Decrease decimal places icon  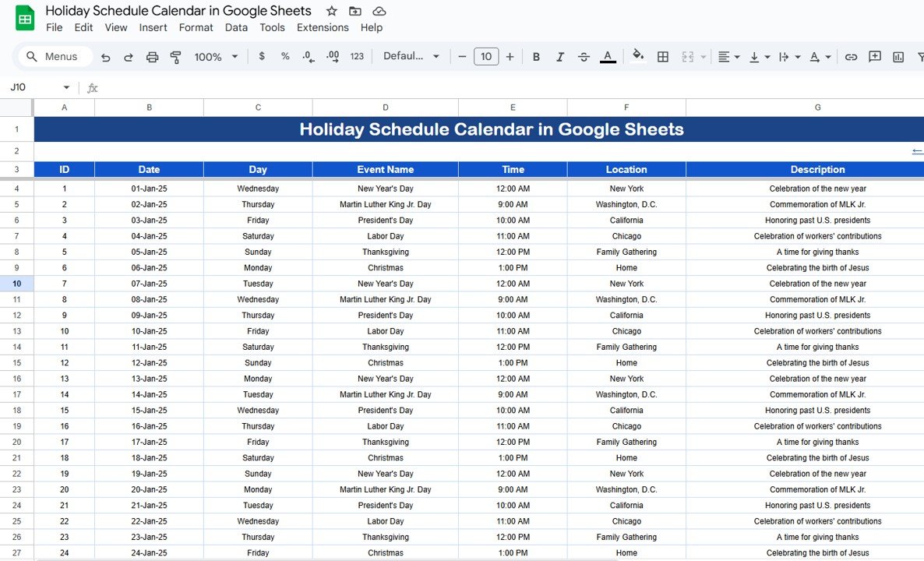point(309,57)
